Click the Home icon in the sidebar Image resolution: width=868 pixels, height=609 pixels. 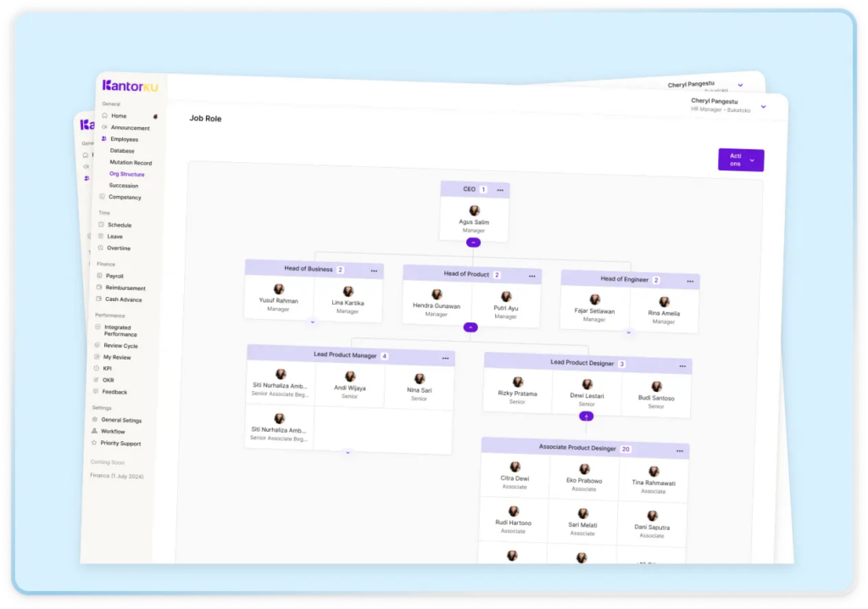[x=104, y=115]
